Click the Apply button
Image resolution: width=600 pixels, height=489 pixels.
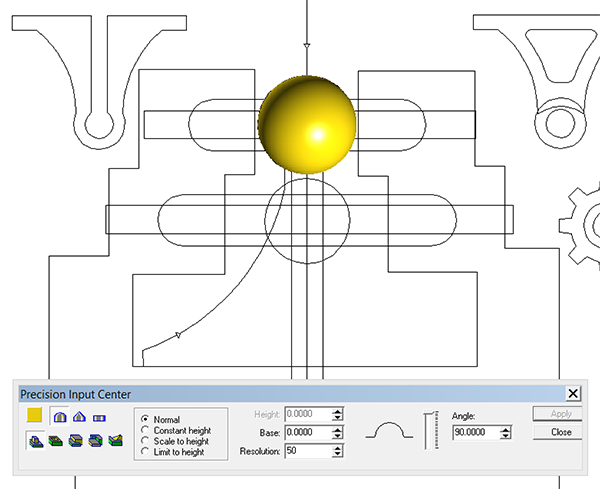[x=558, y=414]
